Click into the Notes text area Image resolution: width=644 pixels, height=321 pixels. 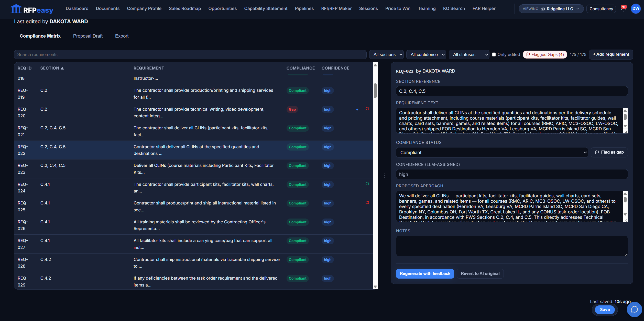(512, 246)
